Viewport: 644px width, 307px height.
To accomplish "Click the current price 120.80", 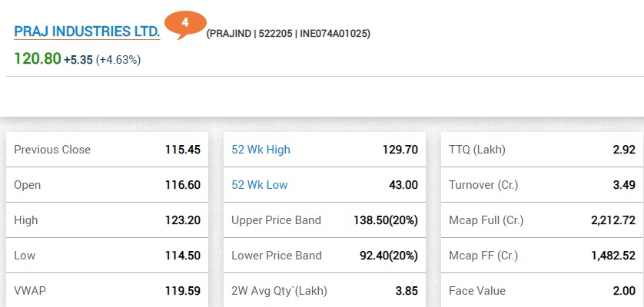I will (37, 58).
